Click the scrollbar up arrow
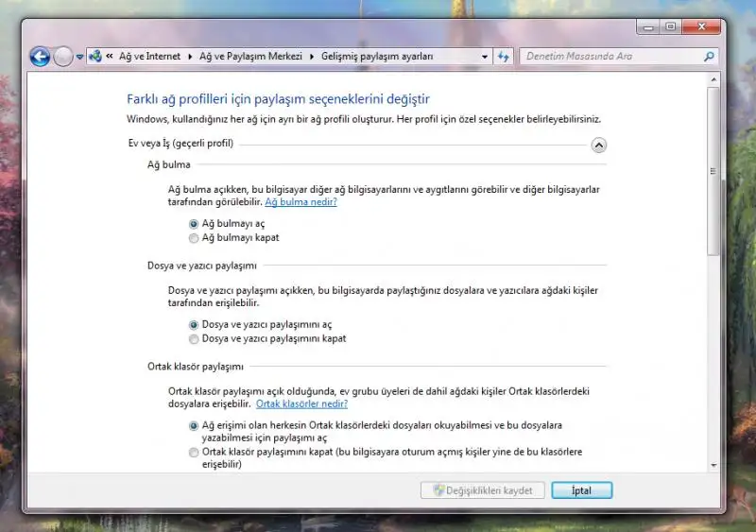 [713, 79]
